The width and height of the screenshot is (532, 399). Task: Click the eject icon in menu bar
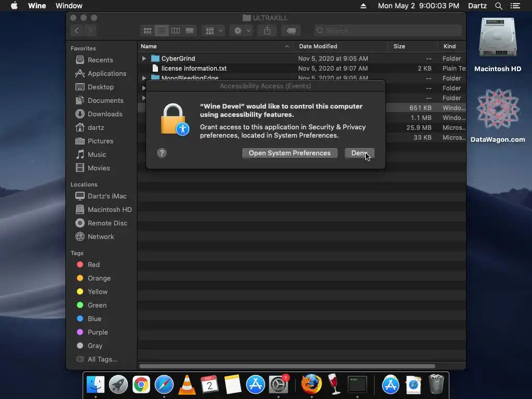tap(363, 6)
